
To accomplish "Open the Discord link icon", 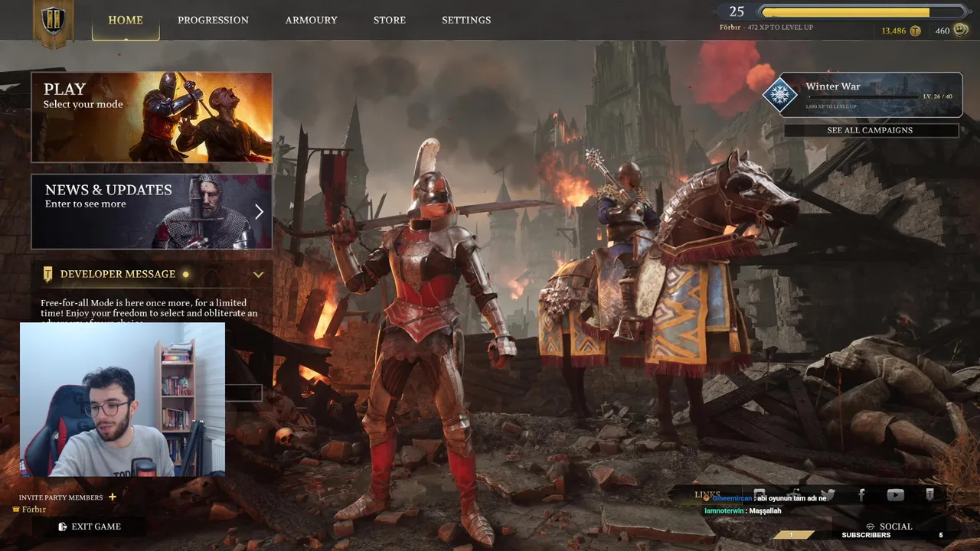I will [x=759, y=495].
